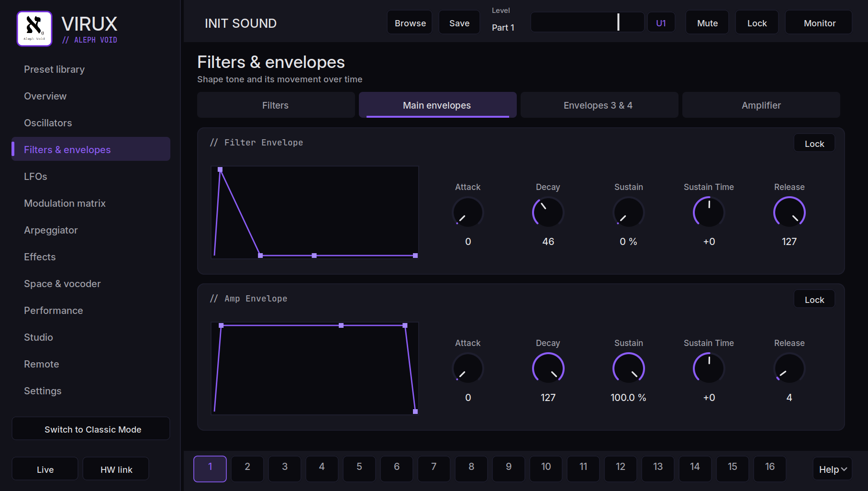Select part 9
This screenshot has width=868, height=491.
tap(509, 469)
